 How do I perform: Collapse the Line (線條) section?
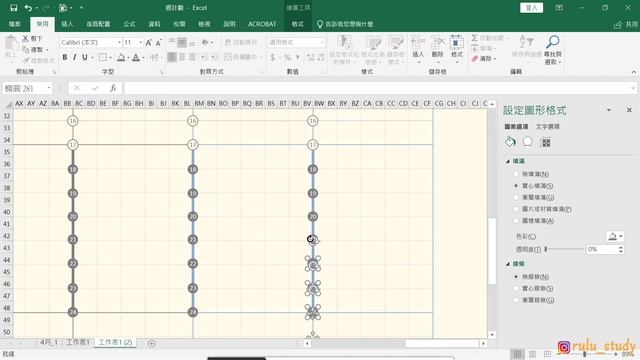tap(508, 264)
